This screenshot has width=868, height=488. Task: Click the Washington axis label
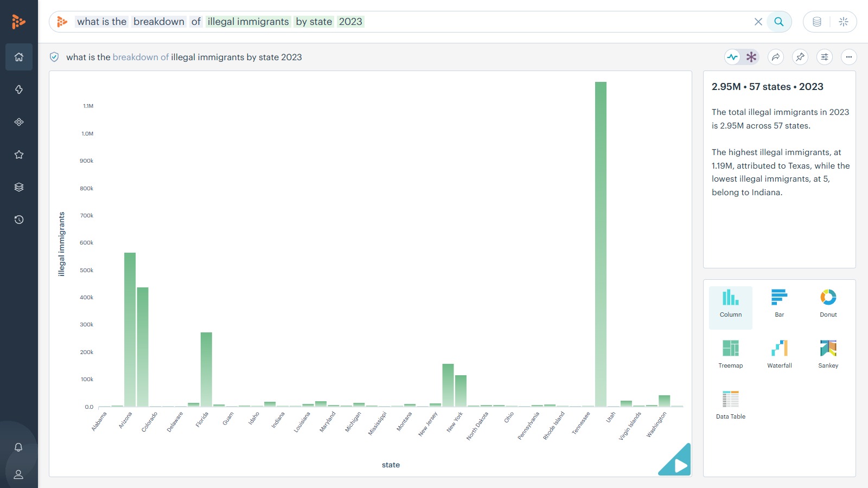point(656,425)
